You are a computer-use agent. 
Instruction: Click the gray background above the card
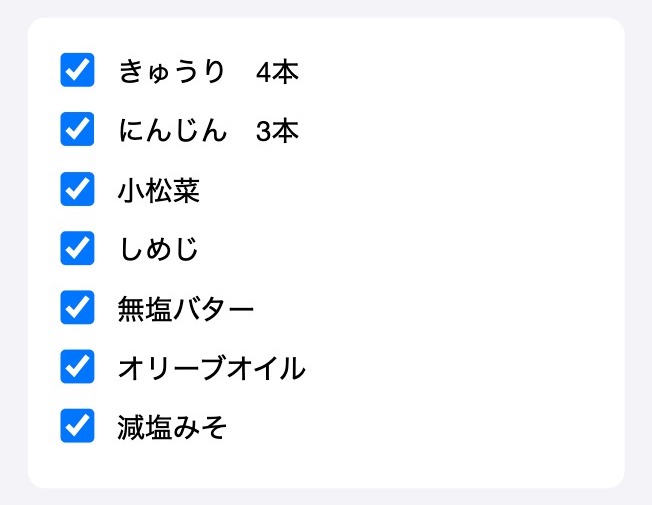click(326, 8)
